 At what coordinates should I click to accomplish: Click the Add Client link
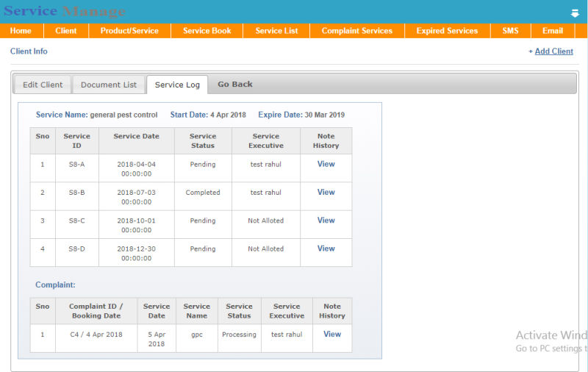[x=553, y=51]
